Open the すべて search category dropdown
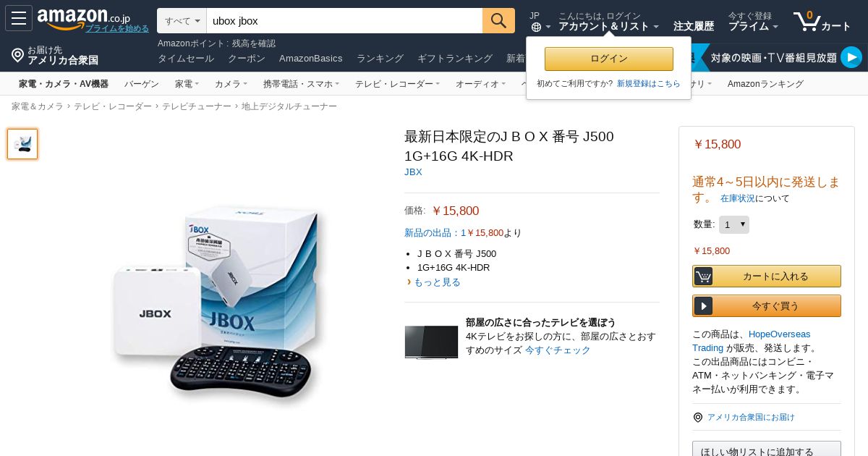The height and width of the screenshot is (456, 868). 182,21
